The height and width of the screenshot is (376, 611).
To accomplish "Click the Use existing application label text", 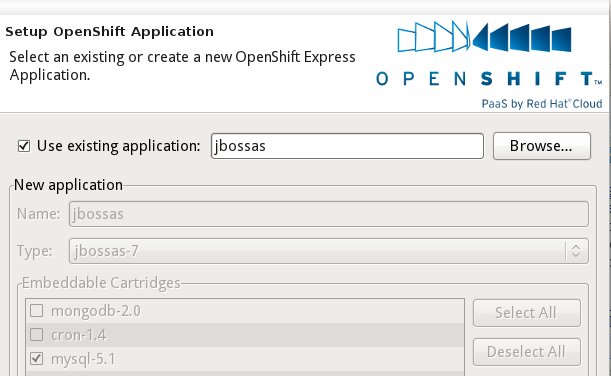I will point(118,146).
